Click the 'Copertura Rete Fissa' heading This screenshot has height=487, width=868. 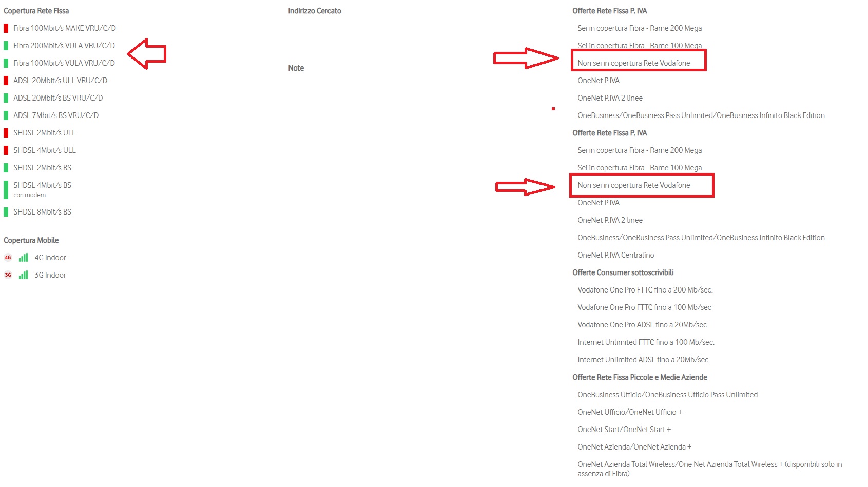pyautogui.click(x=36, y=11)
